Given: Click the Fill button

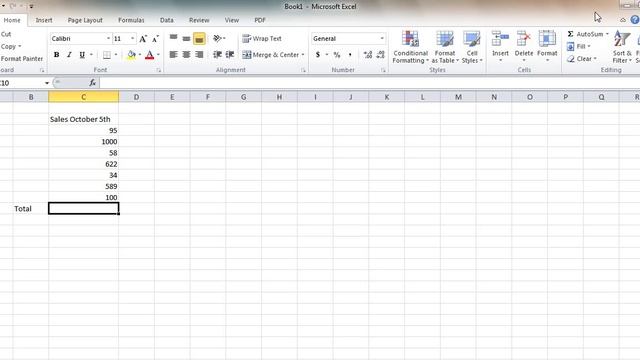Looking at the screenshot, I should (x=578, y=47).
